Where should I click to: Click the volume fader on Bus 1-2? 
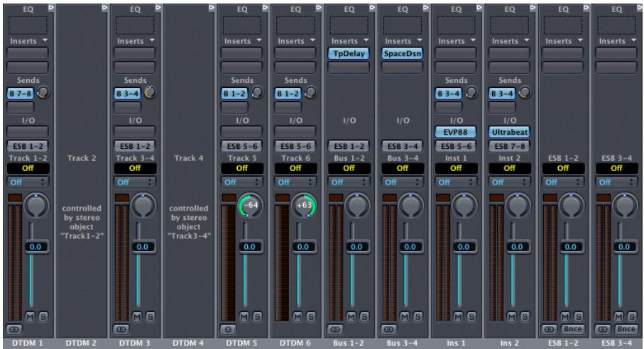pyautogui.click(x=356, y=246)
